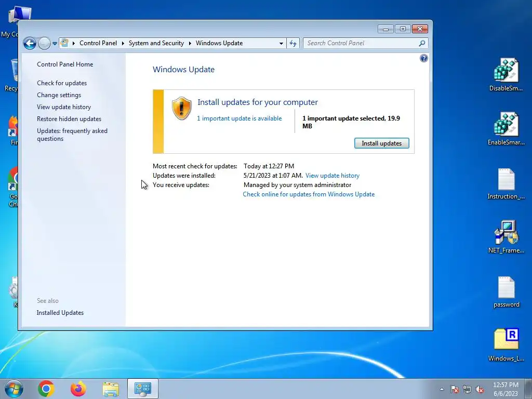The width and height of the screenshot is (532, 399).
Task: Open the 1 important update is available link
Action: pyautogui.click(x=239, y=118)
